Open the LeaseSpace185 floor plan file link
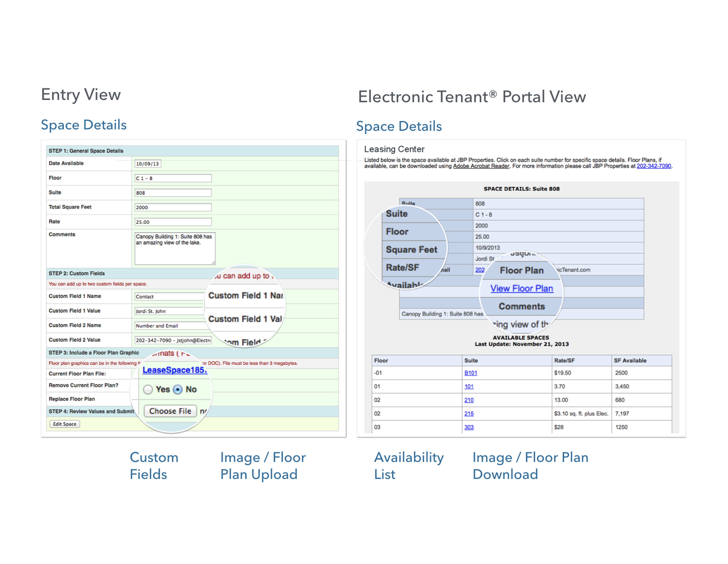Image resolution: width=728 pixels, height=564 pixels. (175, 370)
